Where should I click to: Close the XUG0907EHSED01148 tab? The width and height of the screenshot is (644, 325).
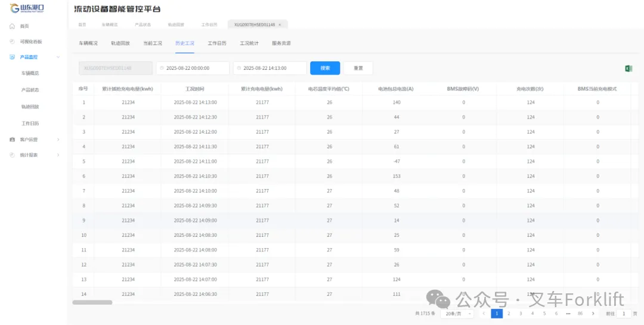click(x=280, y=24)
